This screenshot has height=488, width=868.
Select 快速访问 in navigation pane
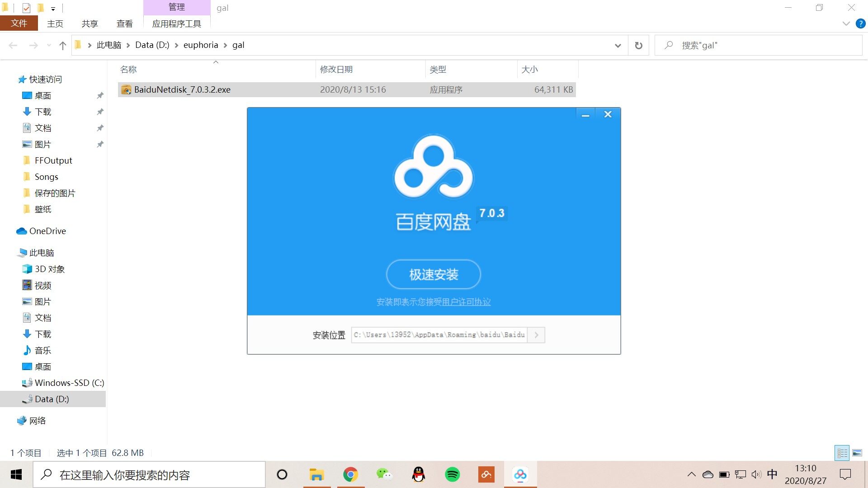pos(45,80)
